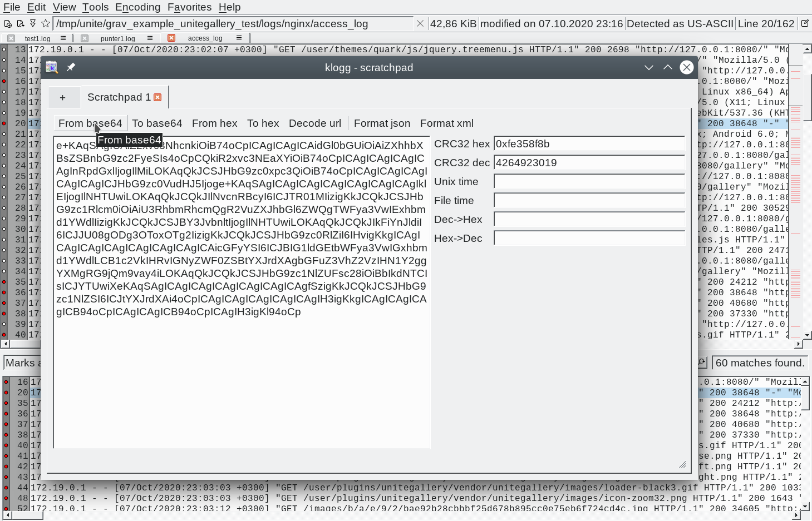Open the File menu
The image size is (812, 521).
coord(12,7)
